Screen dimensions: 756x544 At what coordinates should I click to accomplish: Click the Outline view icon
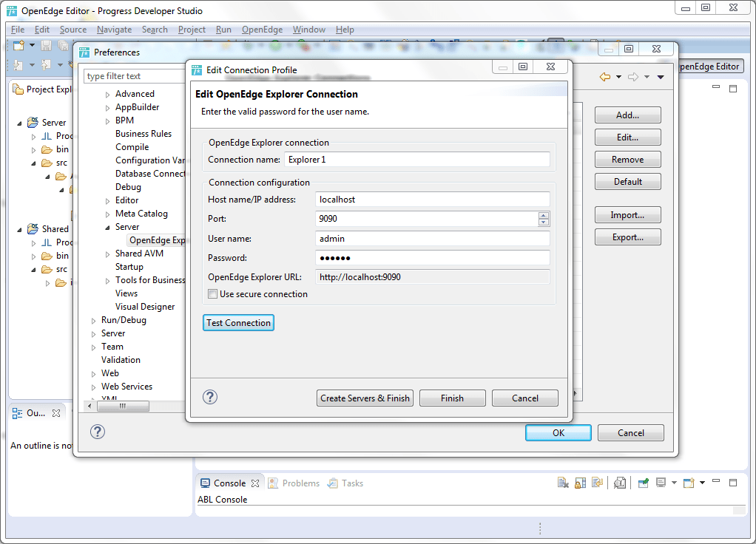click(x=17, y=413)
